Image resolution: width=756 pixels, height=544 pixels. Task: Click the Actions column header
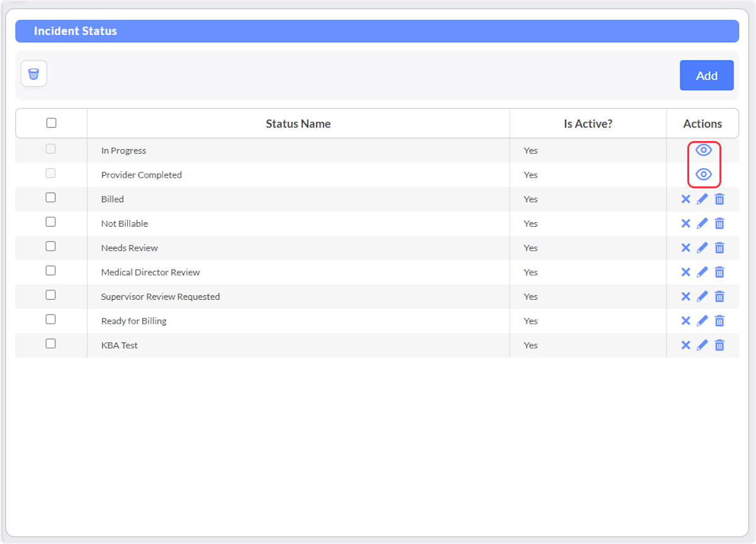(702, 123)
